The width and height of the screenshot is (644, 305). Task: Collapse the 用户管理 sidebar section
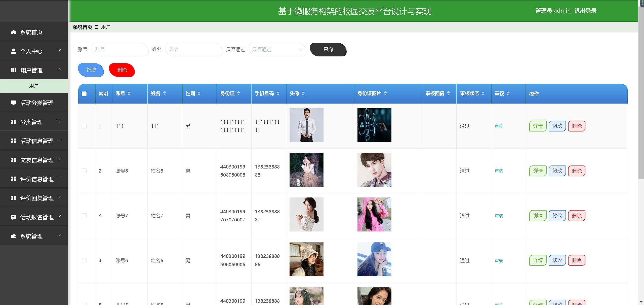(x=59, y=69)
